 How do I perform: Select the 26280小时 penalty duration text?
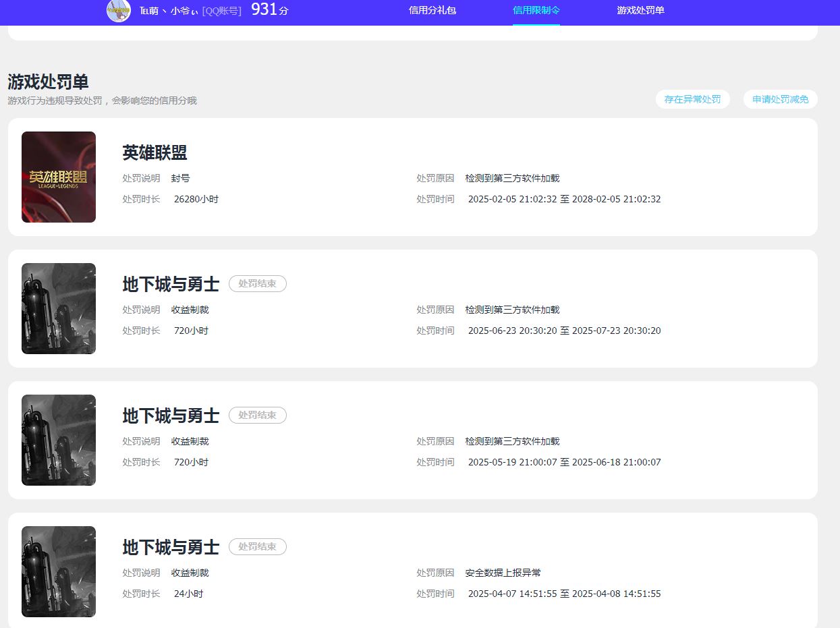click(x=196, y=200)
